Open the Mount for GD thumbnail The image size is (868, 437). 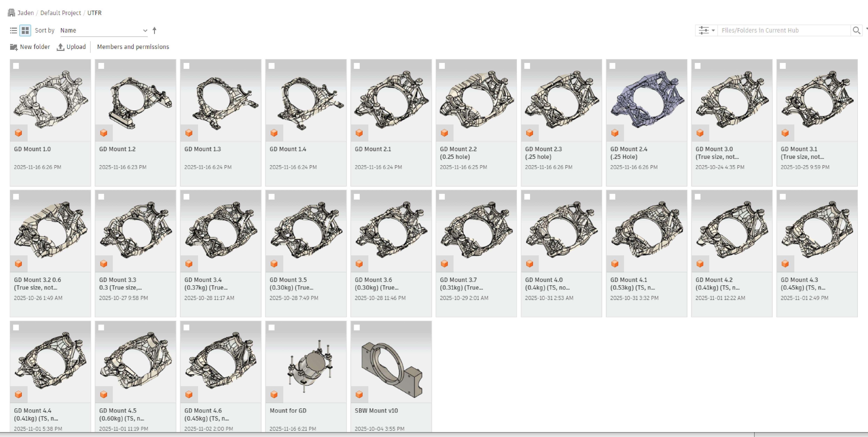tap(306, 362)
